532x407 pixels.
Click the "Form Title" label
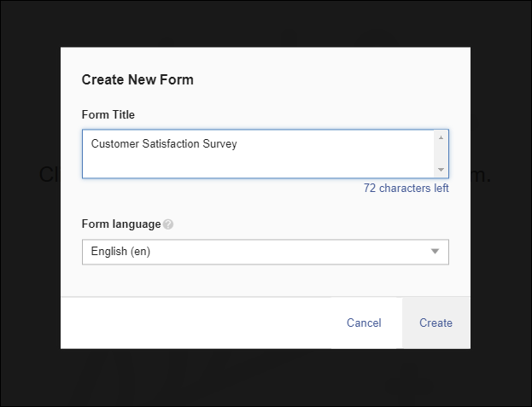point(108,114)
